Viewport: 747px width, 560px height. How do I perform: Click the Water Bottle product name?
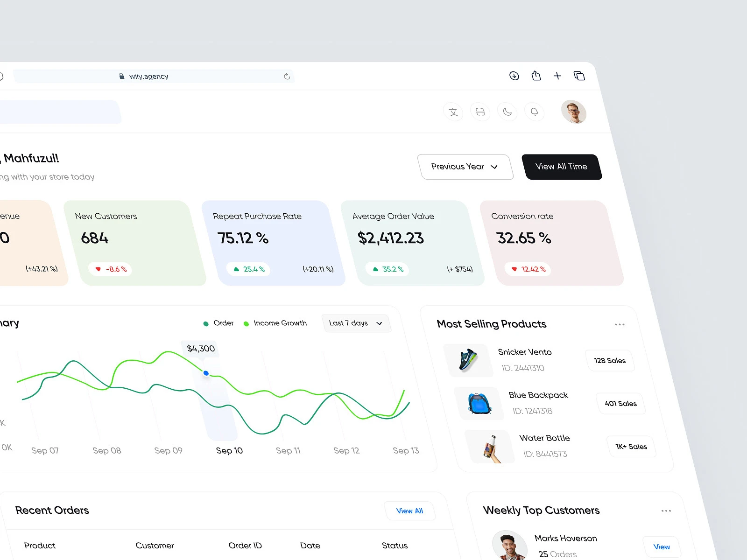tap(544, 438)
